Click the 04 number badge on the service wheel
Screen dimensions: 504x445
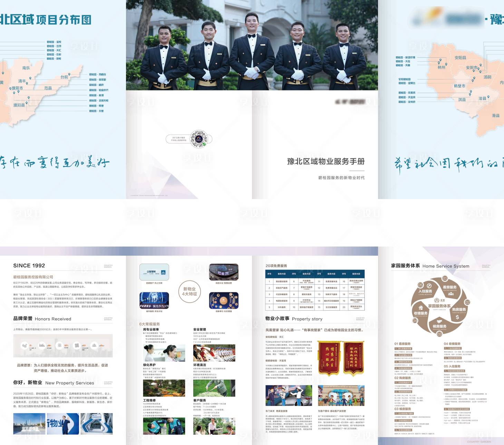click(415, 321)
